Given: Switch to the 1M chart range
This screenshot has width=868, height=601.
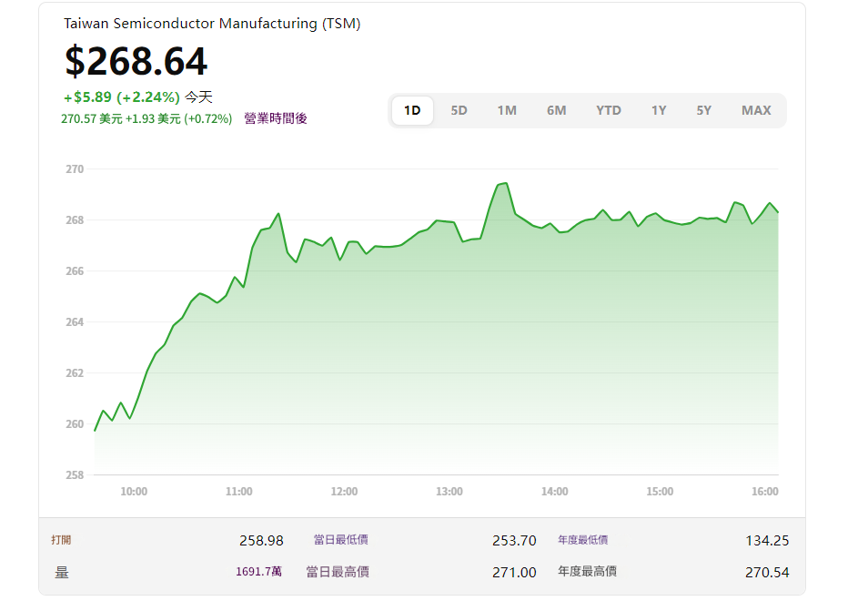Looking at the screenshot, I should tap(507, 110).
